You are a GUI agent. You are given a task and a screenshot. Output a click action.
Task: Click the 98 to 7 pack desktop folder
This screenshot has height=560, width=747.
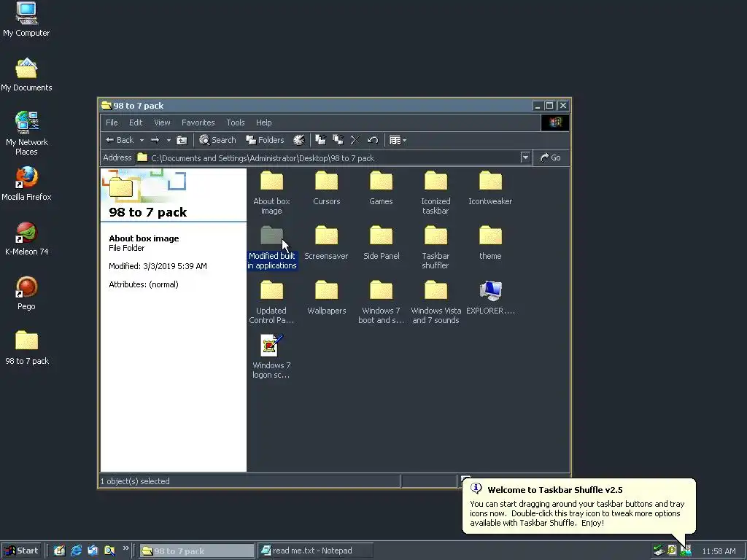coord(27,348)
